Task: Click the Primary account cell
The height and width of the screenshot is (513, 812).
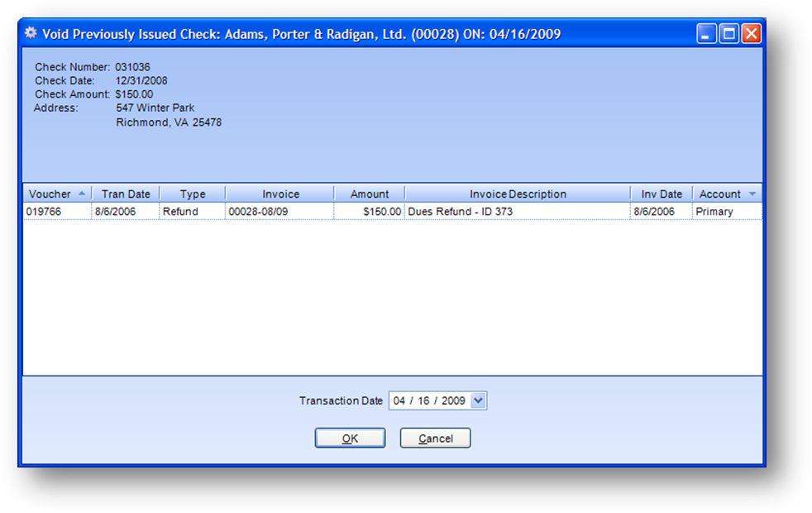Action: (x=727, y=212)
